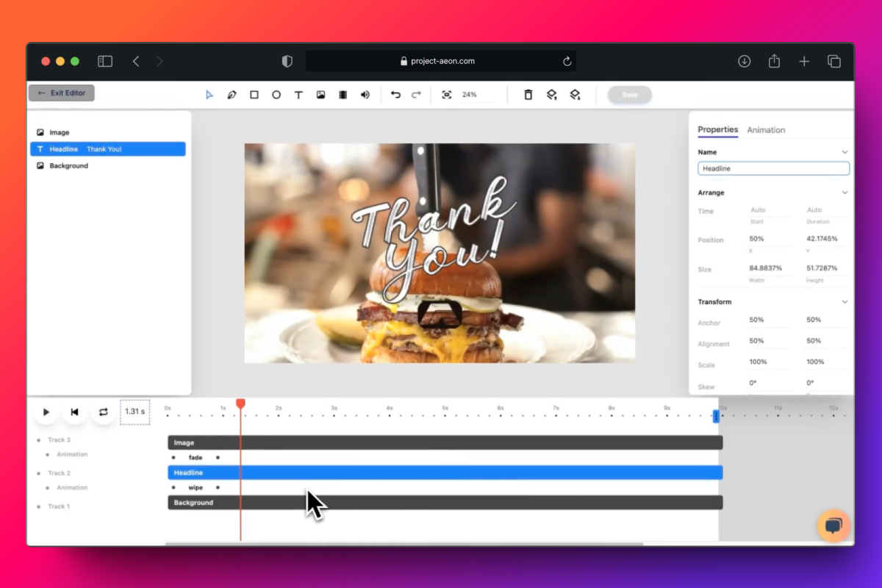Click the first Skew 0° field
The width and height of the screenshot is (882, 588).
pyautogui.click(x=769, y=383)
